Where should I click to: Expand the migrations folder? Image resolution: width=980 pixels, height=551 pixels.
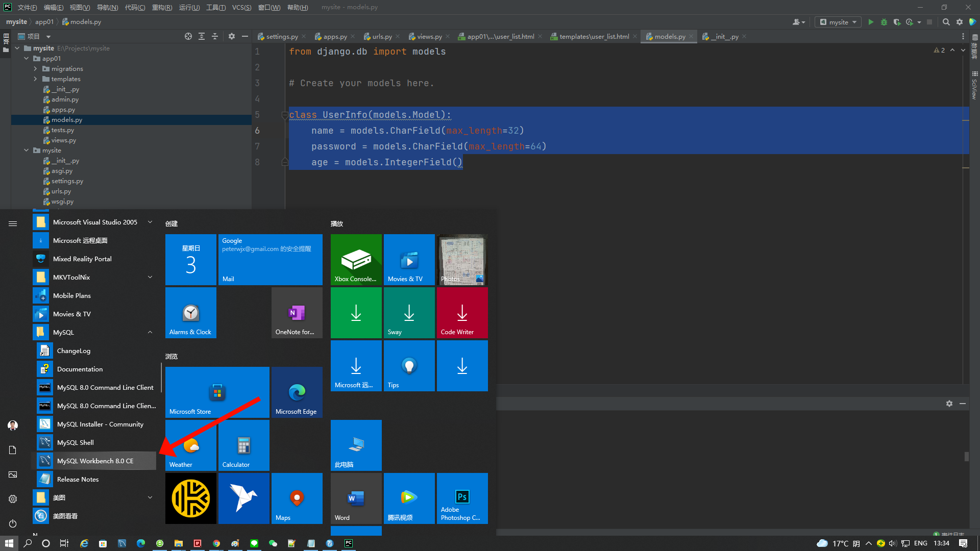tap(35, 69)
